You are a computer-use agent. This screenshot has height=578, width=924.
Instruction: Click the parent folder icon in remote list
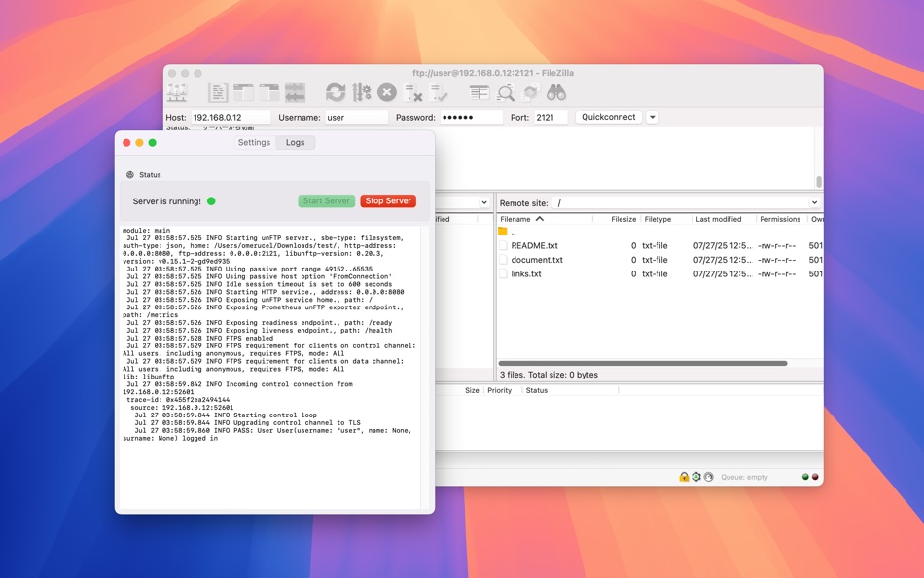503,232
